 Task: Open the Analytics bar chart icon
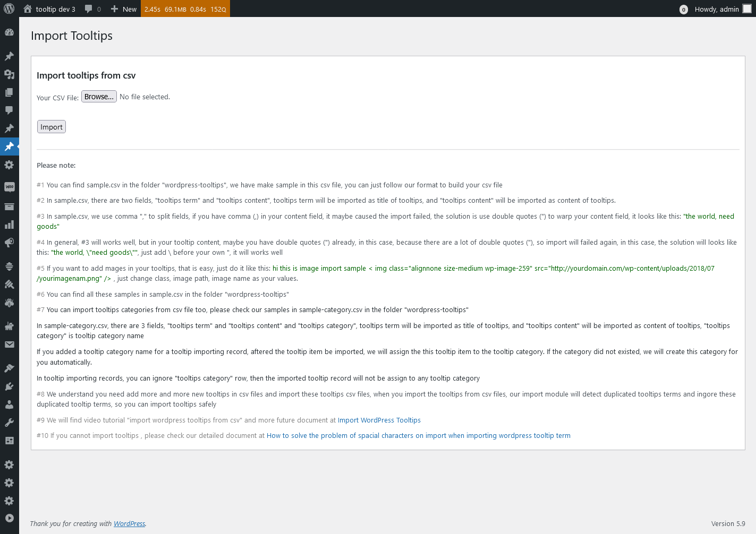pos(9,225)
